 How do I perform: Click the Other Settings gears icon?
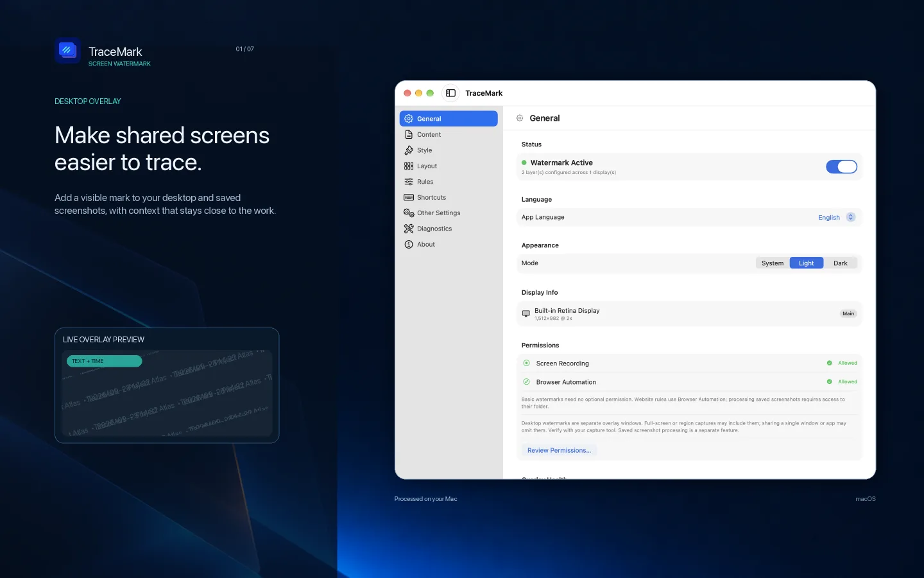[x=409, y=213]
